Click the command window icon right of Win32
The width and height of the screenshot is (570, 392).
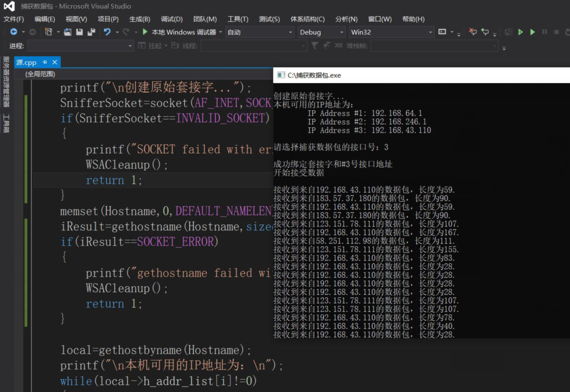click(442, 32)
